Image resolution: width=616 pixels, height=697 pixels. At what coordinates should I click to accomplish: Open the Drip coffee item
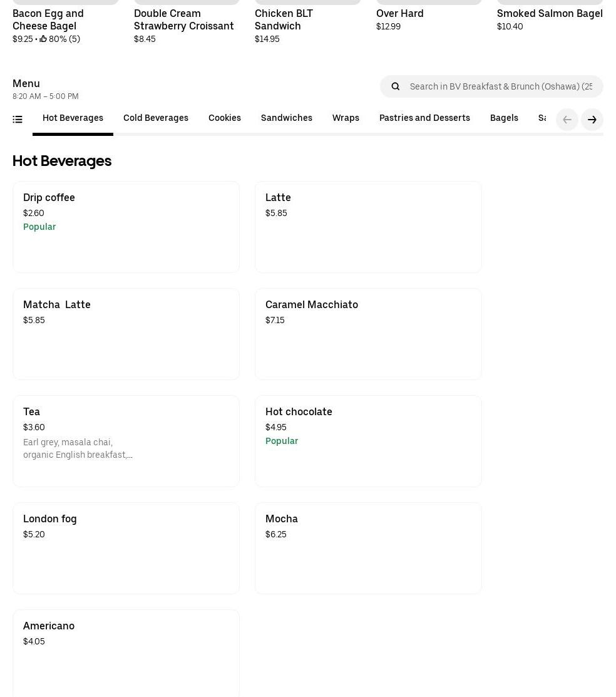[x=126, y=227]
